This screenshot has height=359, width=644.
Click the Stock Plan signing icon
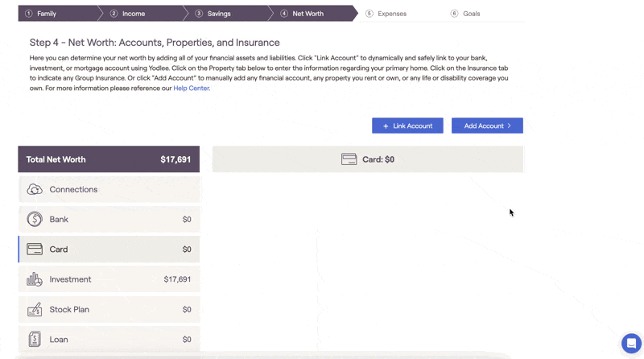[x=35, y=309]
